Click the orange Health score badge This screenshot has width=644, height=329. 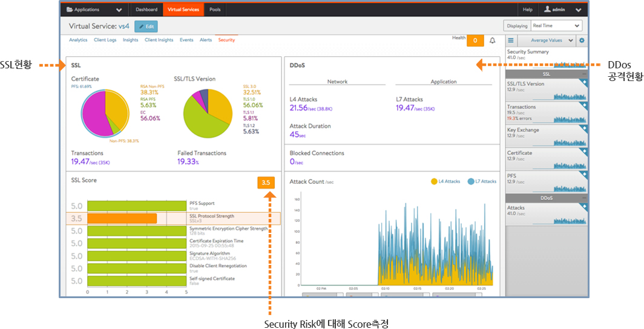[x=475, y=41]
